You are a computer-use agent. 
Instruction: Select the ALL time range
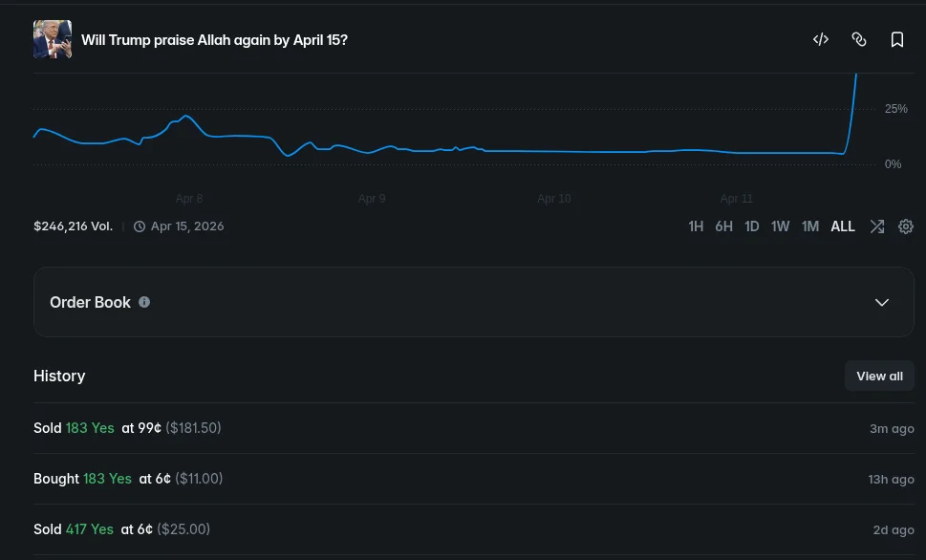843,226
